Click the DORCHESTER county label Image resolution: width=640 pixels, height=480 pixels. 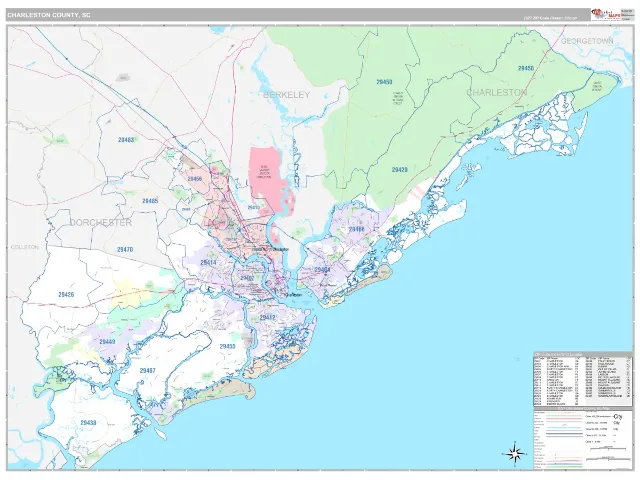101,222
